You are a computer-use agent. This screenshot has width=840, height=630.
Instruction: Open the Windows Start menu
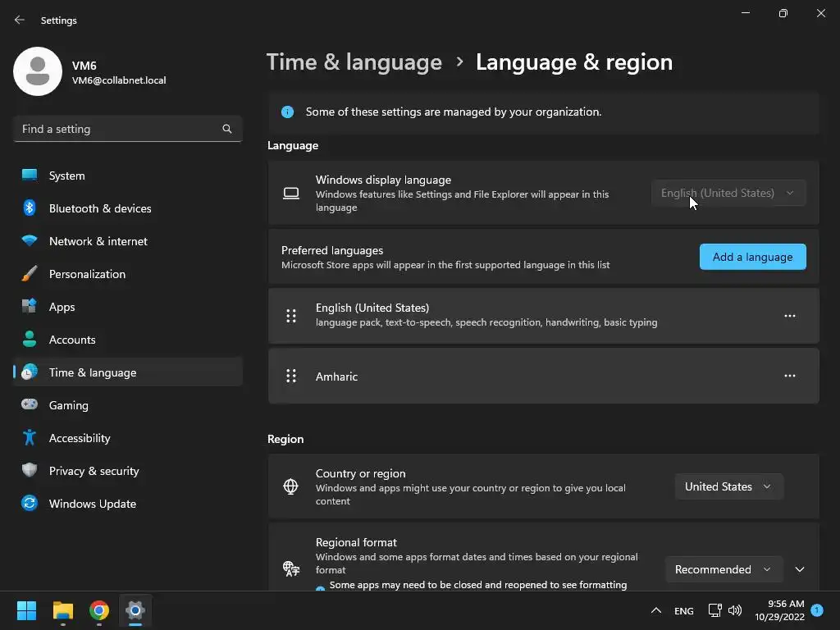click(26, 610)
